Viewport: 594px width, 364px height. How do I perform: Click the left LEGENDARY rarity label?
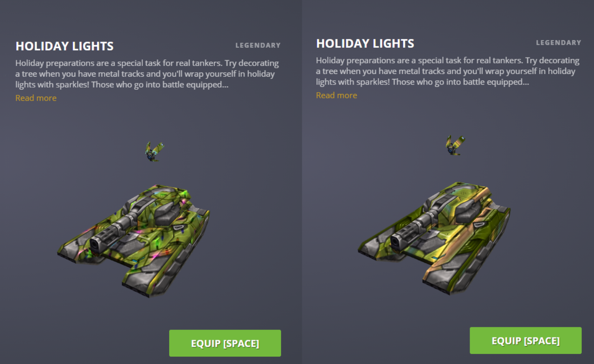coord(258,45)
